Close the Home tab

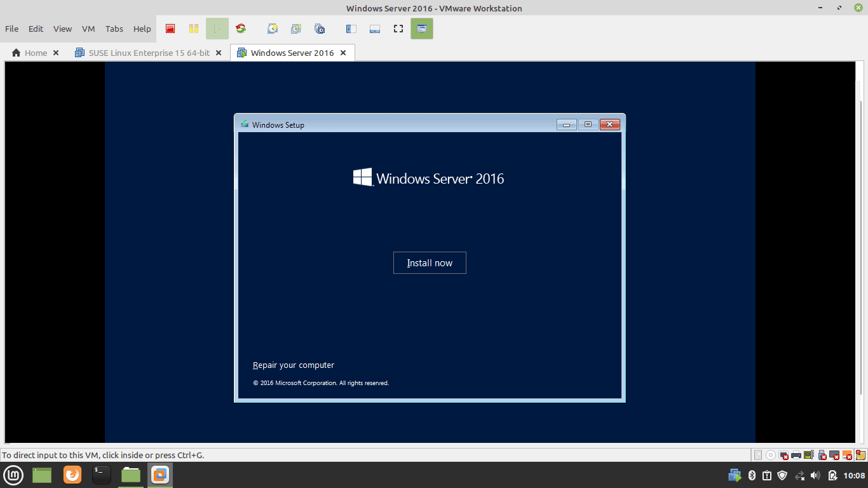(x=56, y=53)
